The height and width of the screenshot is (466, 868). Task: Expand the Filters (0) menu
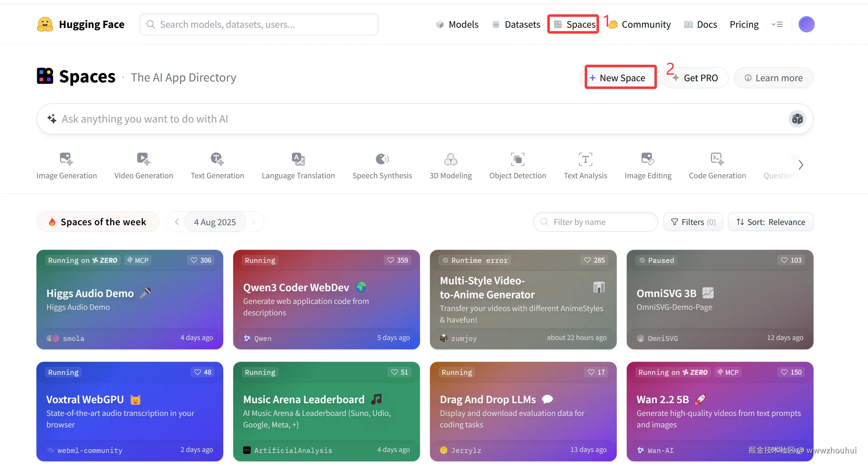[x=693, y=222]
